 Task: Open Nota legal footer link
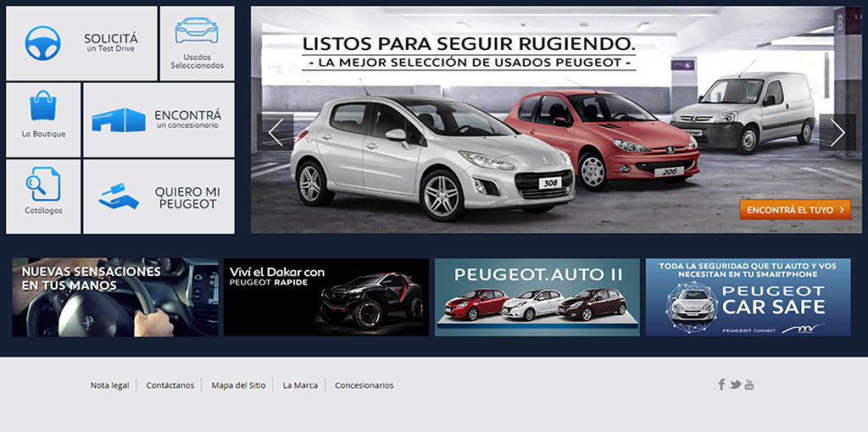[x=109, y=385]
